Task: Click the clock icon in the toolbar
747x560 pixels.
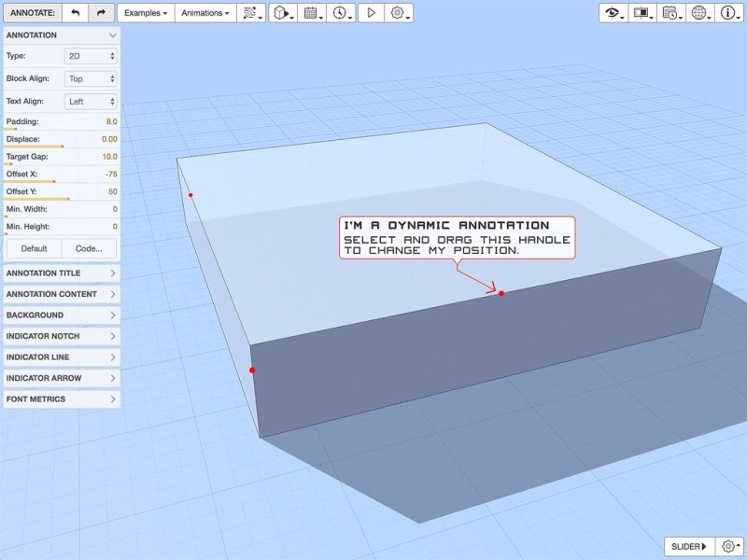Action: tap(338, 13)
